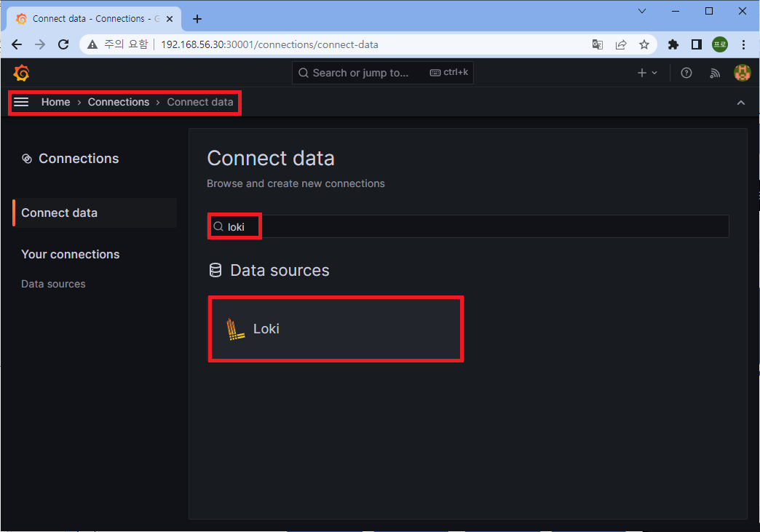Bookmark page with the star icon
This screenshot has width=760, height=532.
[644, 44]
